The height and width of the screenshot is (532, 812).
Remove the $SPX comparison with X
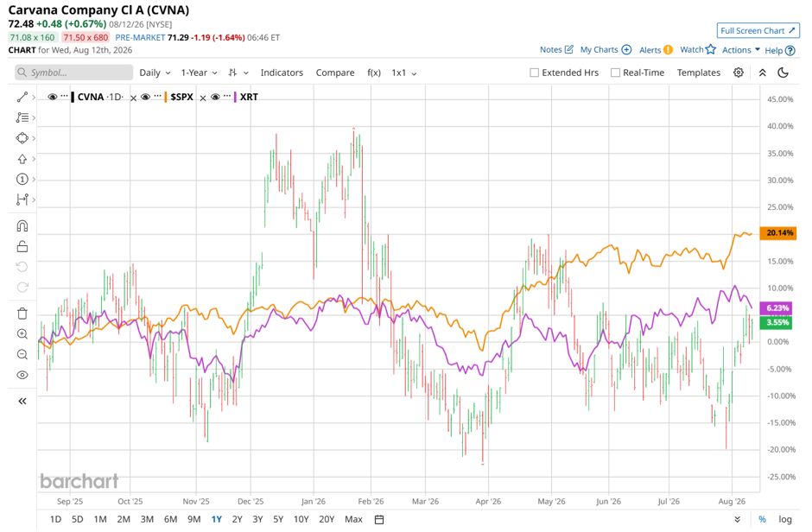coord(203,98)
